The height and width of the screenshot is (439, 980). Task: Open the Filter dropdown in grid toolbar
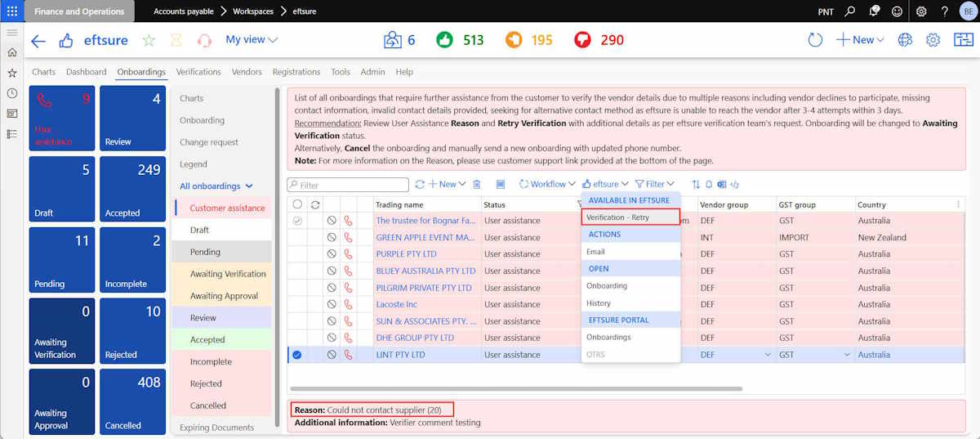point(655,185)
